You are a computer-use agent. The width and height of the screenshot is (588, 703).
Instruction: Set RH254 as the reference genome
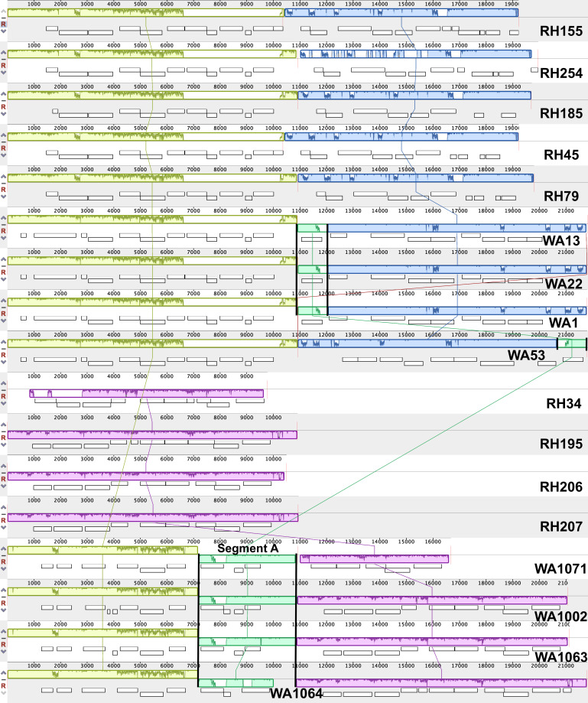point(3,66)
